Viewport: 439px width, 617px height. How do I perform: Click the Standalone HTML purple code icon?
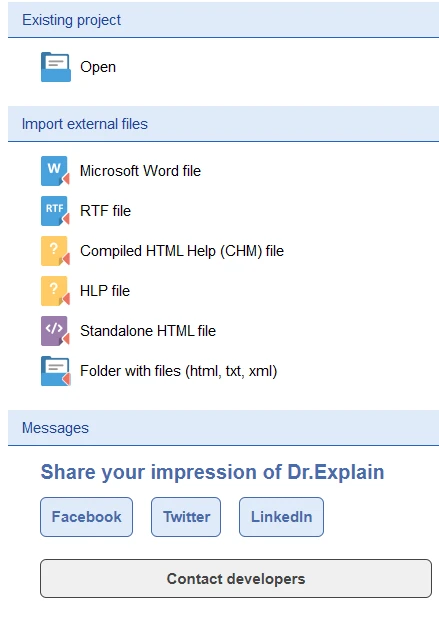55,331
